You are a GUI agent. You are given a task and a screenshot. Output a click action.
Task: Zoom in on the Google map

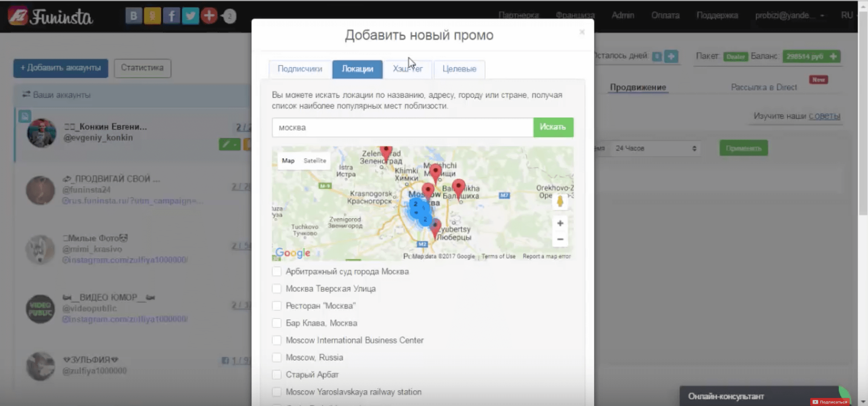560,223
